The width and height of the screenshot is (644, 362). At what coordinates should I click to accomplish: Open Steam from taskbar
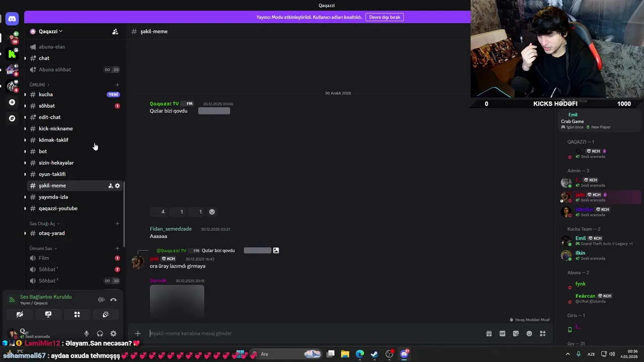point(374,354)
